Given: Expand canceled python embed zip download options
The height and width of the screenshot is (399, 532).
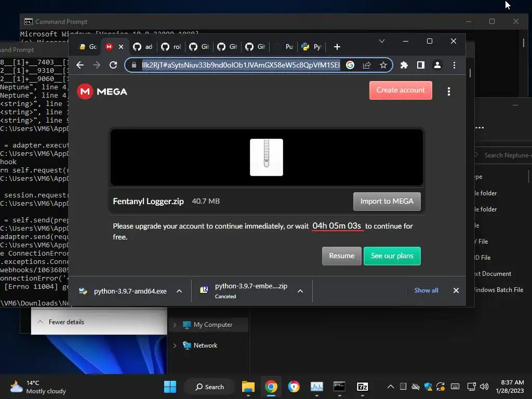Looking at the screenshot, I should (300, 291).
